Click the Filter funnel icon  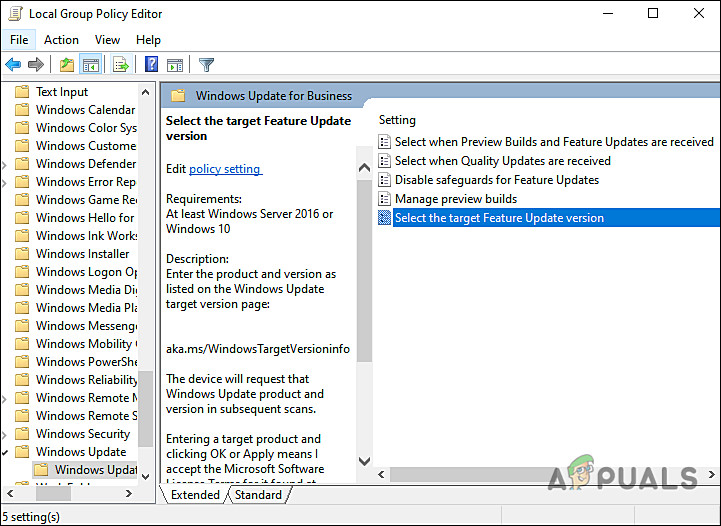206,65
